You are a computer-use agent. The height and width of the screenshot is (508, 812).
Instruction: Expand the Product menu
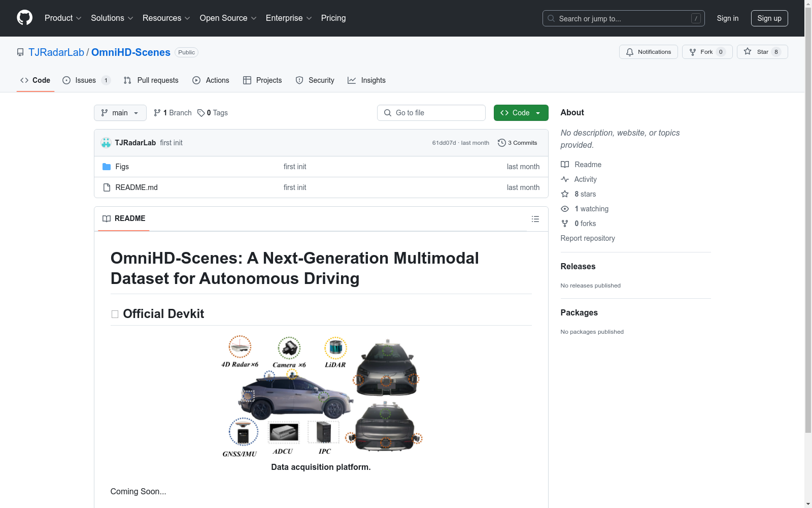63,18
